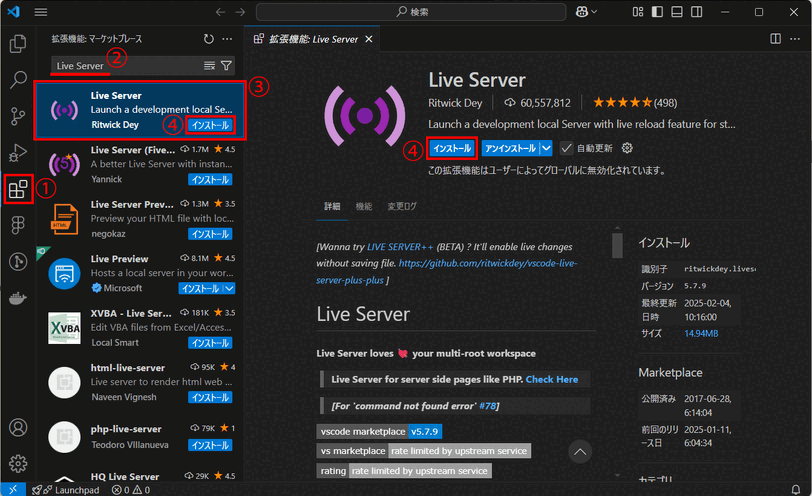Click the scroll to top arrow button
Screen dimensions: 812x496
580,452
